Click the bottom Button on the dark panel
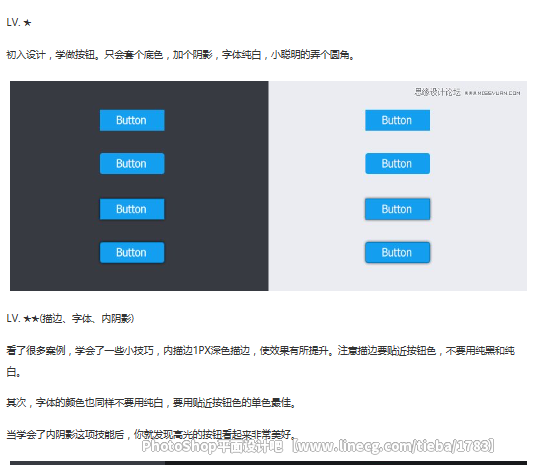This screenshot has height=465, width=550. [x=132, y=252]
